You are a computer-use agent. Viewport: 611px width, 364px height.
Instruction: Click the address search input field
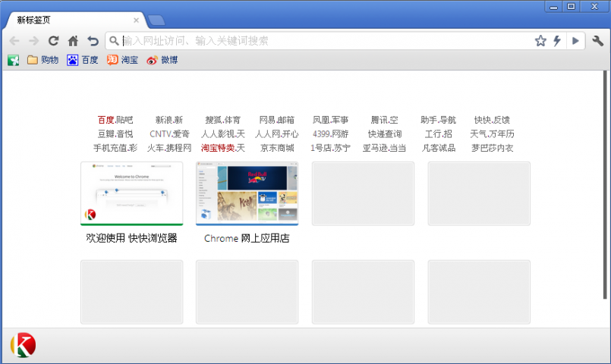(x=319, y=41)
